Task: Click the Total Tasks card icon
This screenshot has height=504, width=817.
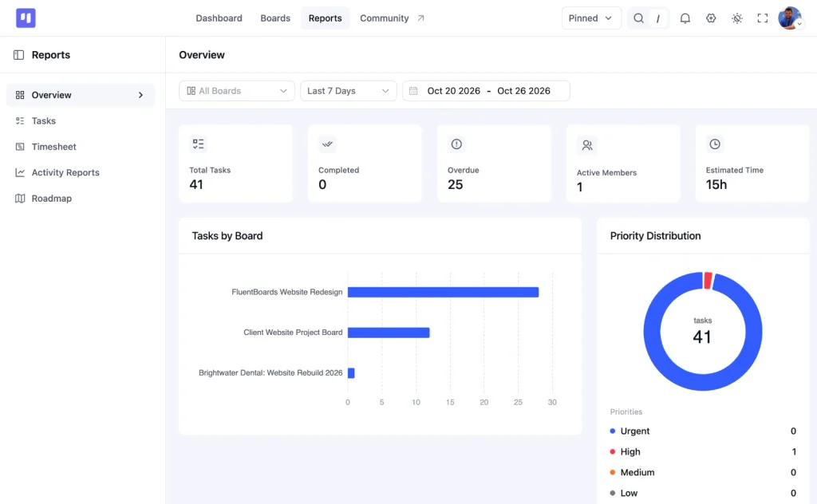Action: (198, 144)
